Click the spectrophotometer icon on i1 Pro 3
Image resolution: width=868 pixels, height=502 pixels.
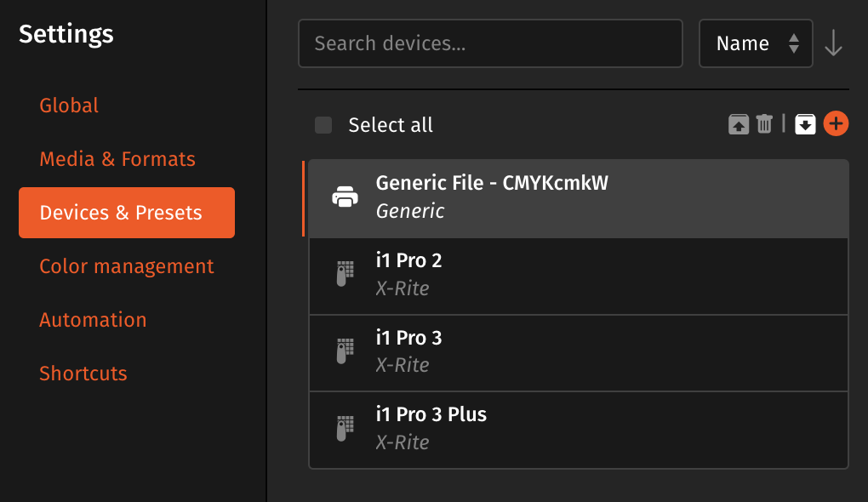(x=345, y=350)
